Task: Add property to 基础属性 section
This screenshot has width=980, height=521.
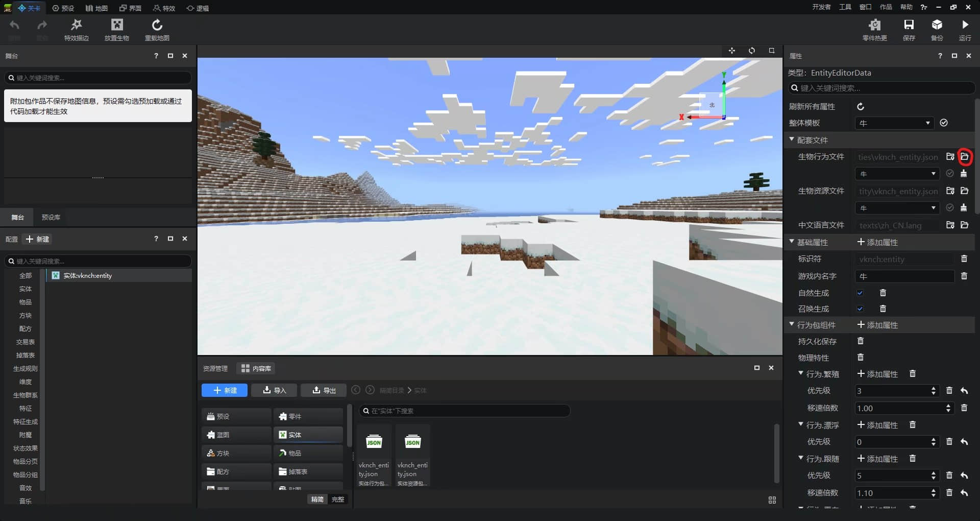Action: [x=877, y=242]
